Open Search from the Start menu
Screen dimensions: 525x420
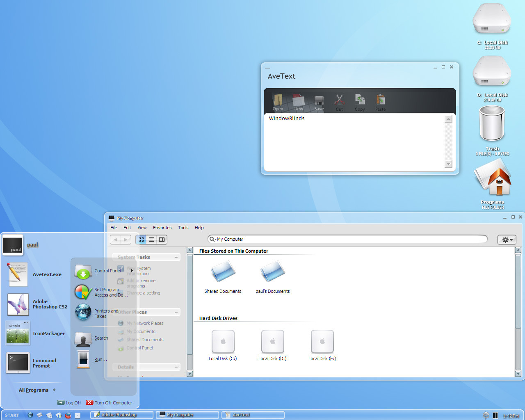tap(91, 338)
